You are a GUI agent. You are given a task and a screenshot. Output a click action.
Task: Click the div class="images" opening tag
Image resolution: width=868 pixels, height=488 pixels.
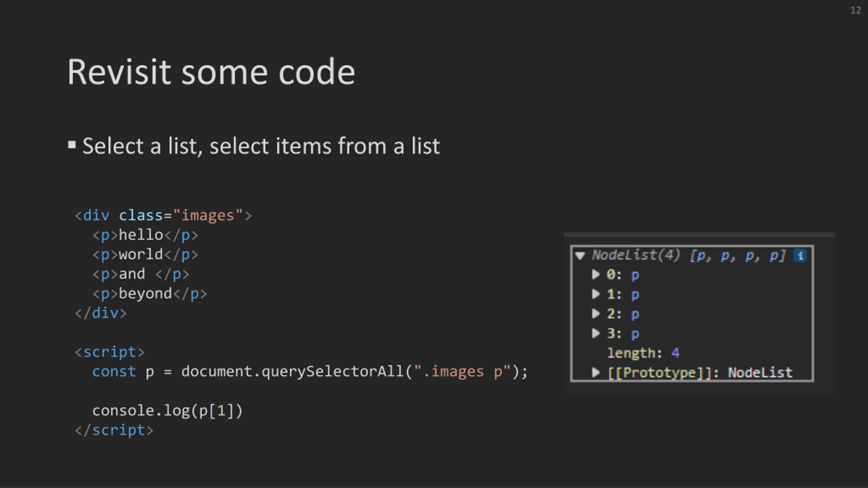163,216
